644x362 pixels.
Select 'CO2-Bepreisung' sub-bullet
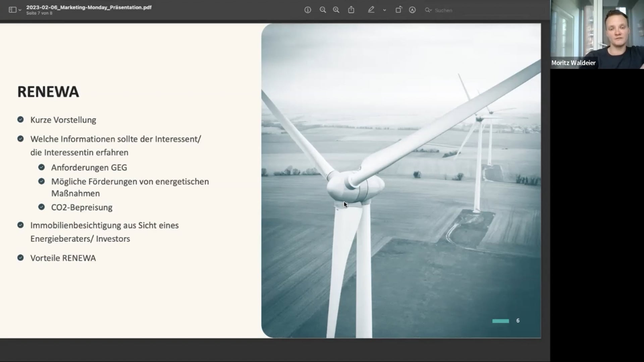point(82,207)
